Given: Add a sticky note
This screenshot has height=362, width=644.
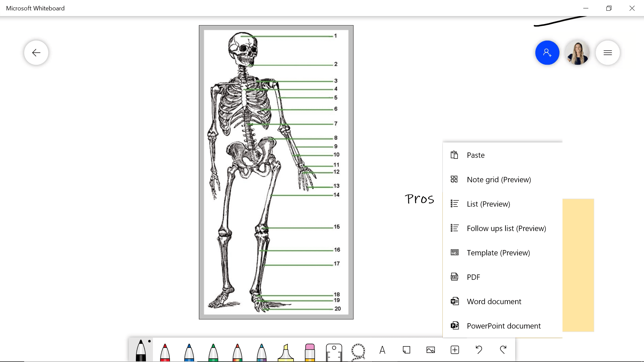Looking at the screenshot, I should click(407, 350).
